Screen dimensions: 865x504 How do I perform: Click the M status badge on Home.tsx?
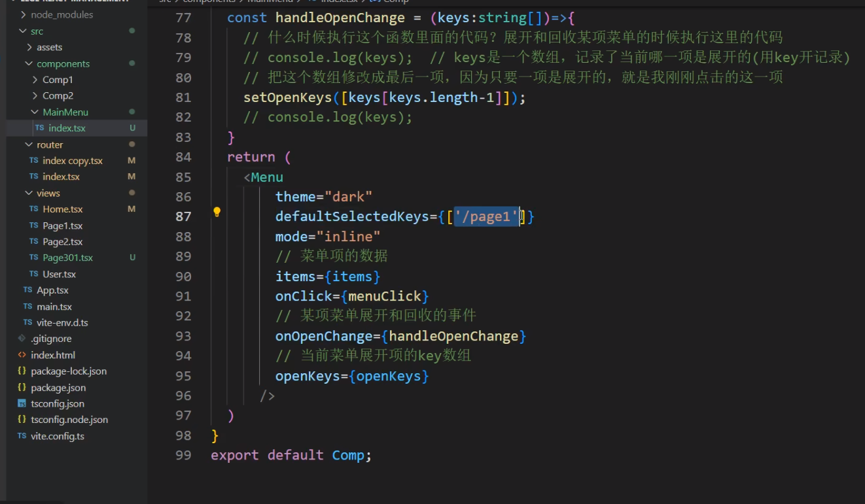[132, 209]
